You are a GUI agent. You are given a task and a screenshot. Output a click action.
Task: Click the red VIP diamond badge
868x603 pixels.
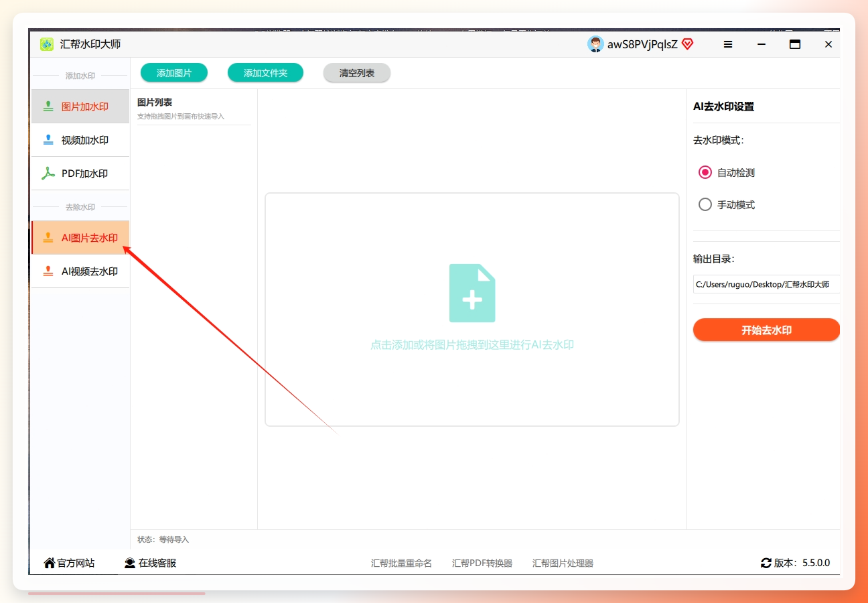[688, 44]
